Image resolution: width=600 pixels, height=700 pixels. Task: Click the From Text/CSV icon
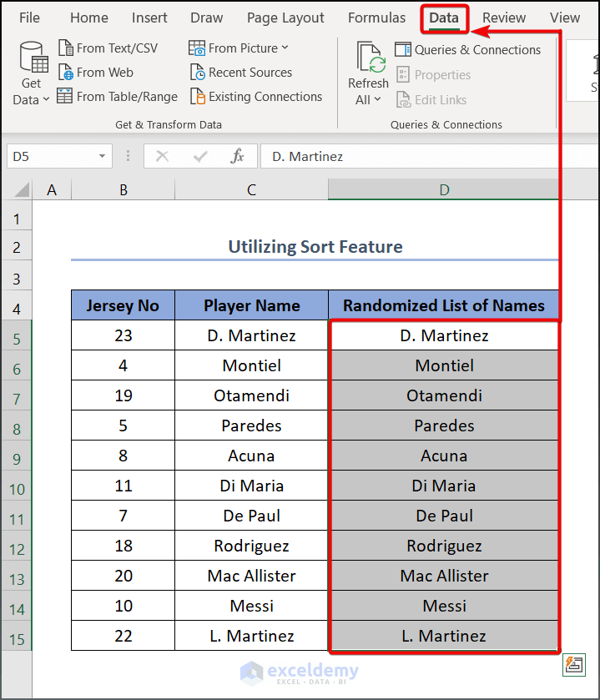pyautogui.click(x=66, y=48)
